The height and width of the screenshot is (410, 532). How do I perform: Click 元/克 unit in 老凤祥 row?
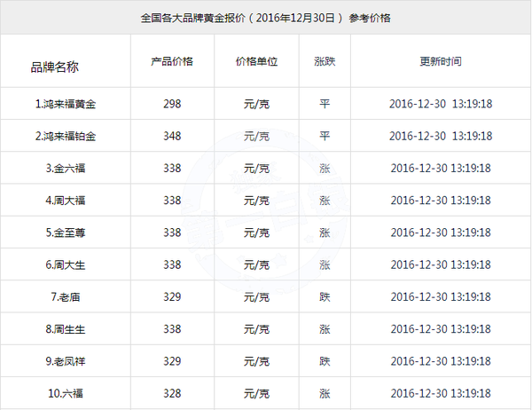(256, 361)
